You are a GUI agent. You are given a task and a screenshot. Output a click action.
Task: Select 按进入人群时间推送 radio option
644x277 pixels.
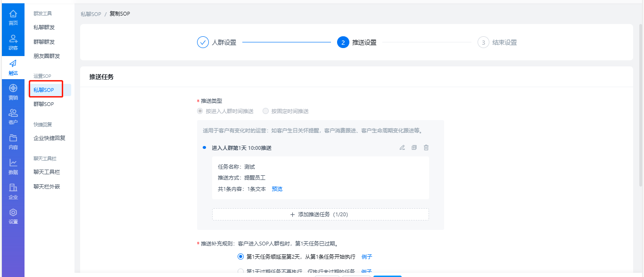click(x=200, y=111)
